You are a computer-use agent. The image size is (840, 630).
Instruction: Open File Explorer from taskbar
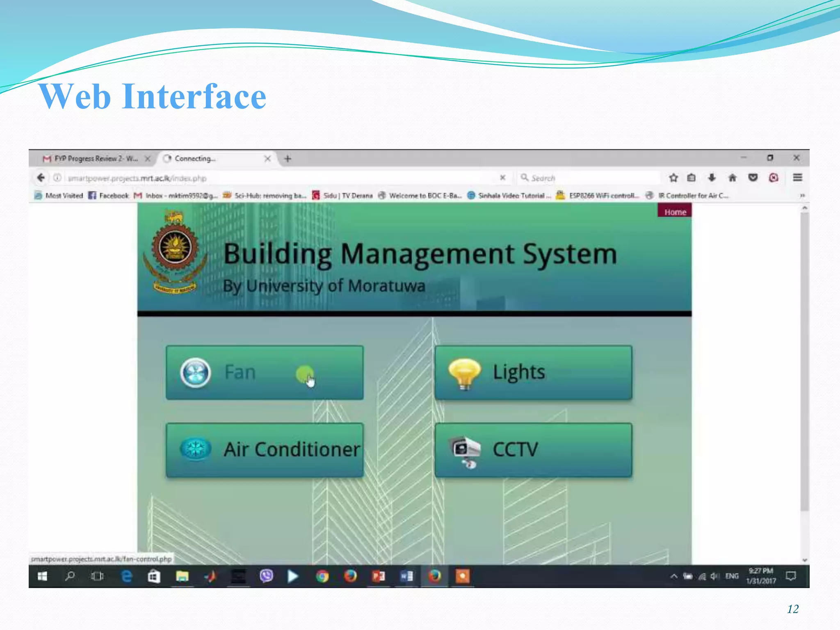[182, 576]
